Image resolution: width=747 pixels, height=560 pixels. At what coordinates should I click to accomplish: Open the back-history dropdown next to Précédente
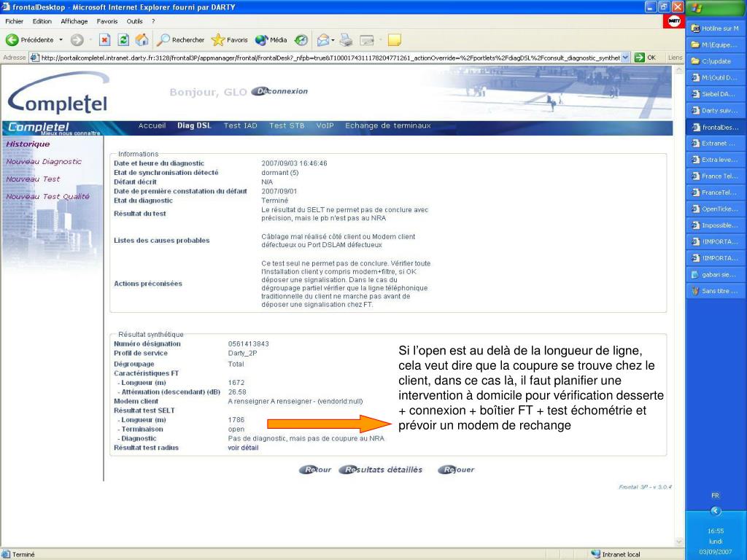[61, 40]
